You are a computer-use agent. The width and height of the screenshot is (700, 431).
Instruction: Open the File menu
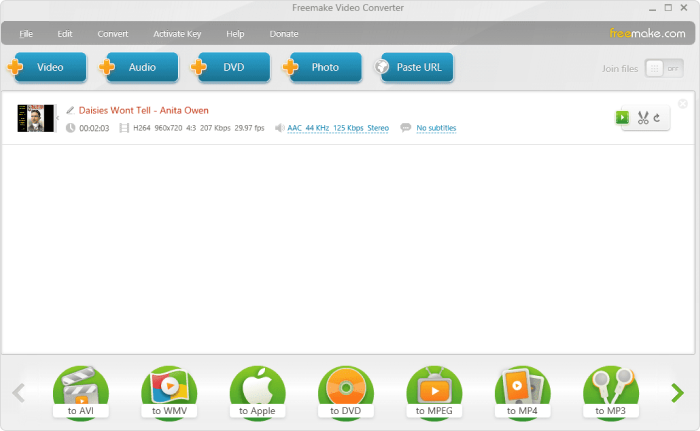[x=26, y=34]
